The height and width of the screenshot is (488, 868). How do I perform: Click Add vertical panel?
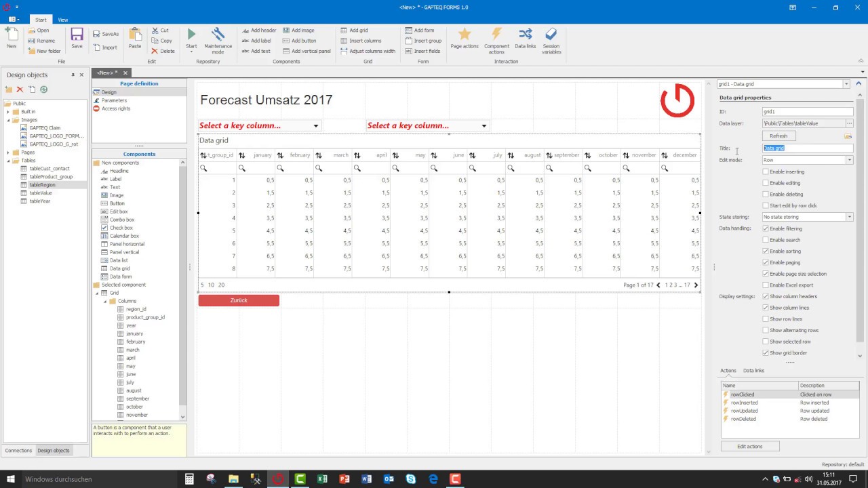pos(307,51)
